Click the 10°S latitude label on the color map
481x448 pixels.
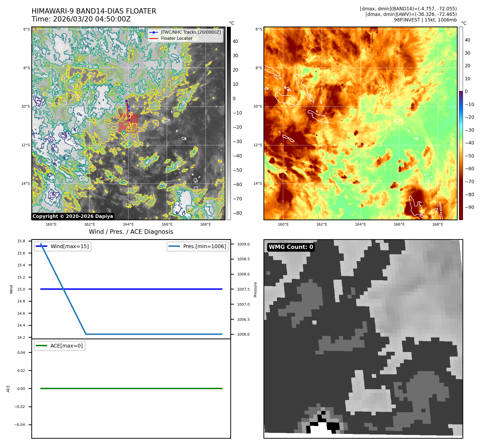point(257,106)
